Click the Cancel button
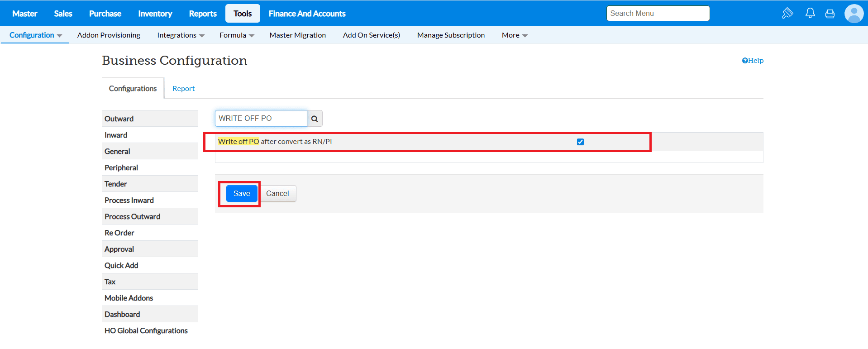Viewport: 868px width, 349px height. (x=277, y=194)
